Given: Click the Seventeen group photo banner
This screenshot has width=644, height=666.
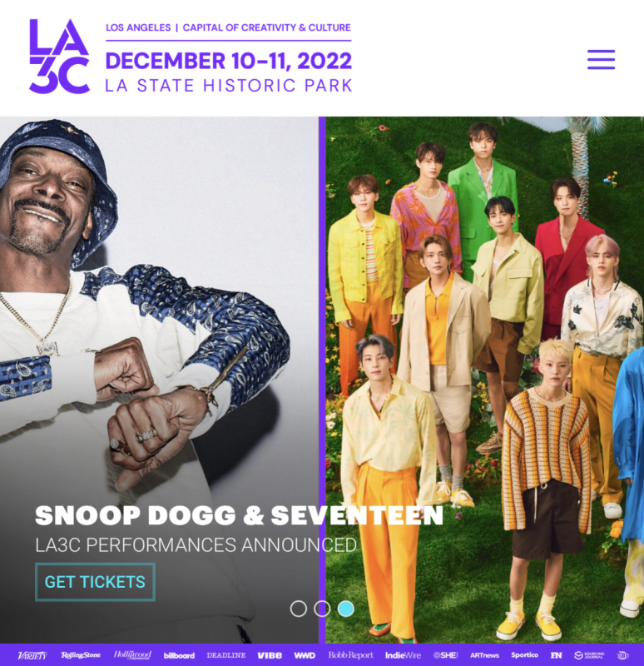Looking at the screenshot, I should pos(484,380).
